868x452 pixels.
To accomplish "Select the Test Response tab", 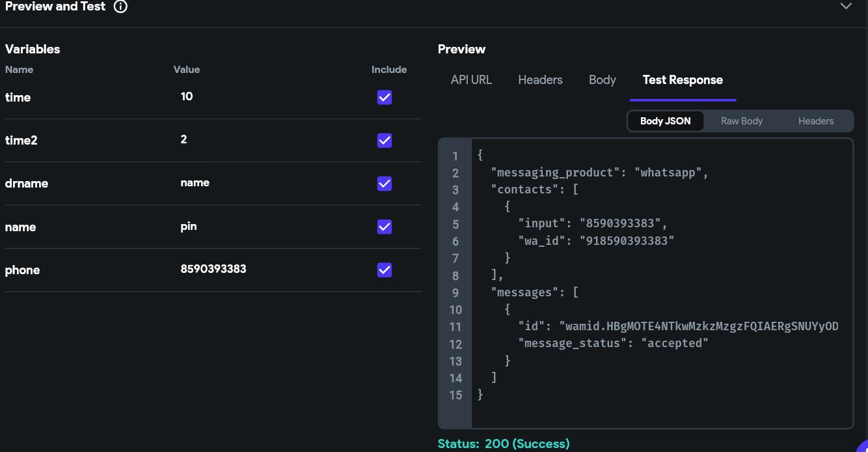I will click(x=683, y=80).
